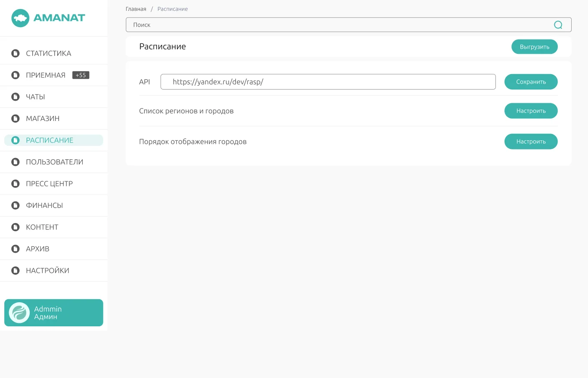Click Настроить for Порядок отображения городов
Screen dimensions: 588x378
click(x=531, y=141)
